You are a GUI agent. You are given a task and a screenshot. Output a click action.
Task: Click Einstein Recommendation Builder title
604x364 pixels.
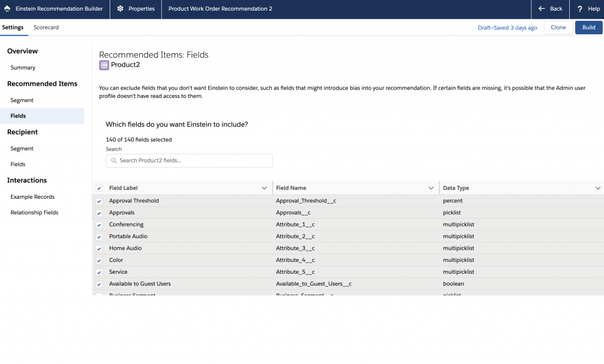[59, 8]
